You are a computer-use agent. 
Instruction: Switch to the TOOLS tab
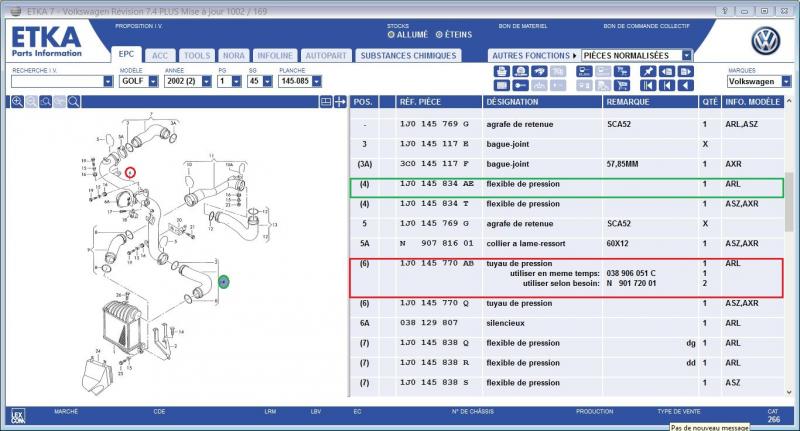[x=197, y=55]
